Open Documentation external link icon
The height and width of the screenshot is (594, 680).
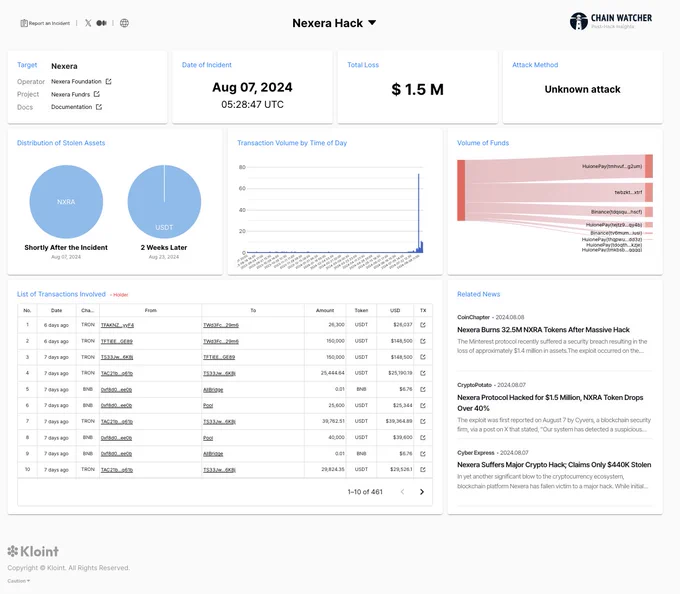99,107
